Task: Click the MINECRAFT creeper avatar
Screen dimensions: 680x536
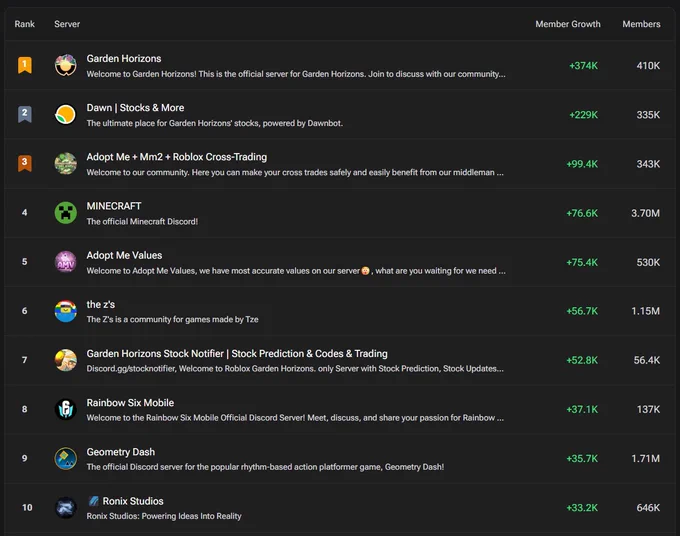Action: [x=65, y=212]
